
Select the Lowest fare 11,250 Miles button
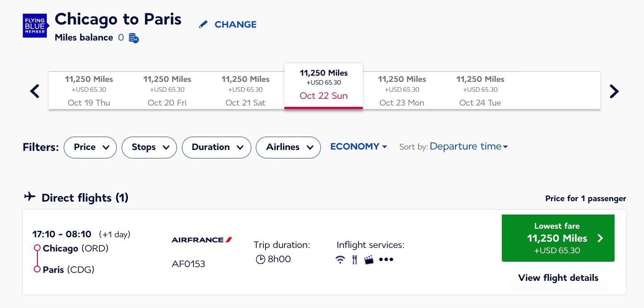click(x=558, y=238)
